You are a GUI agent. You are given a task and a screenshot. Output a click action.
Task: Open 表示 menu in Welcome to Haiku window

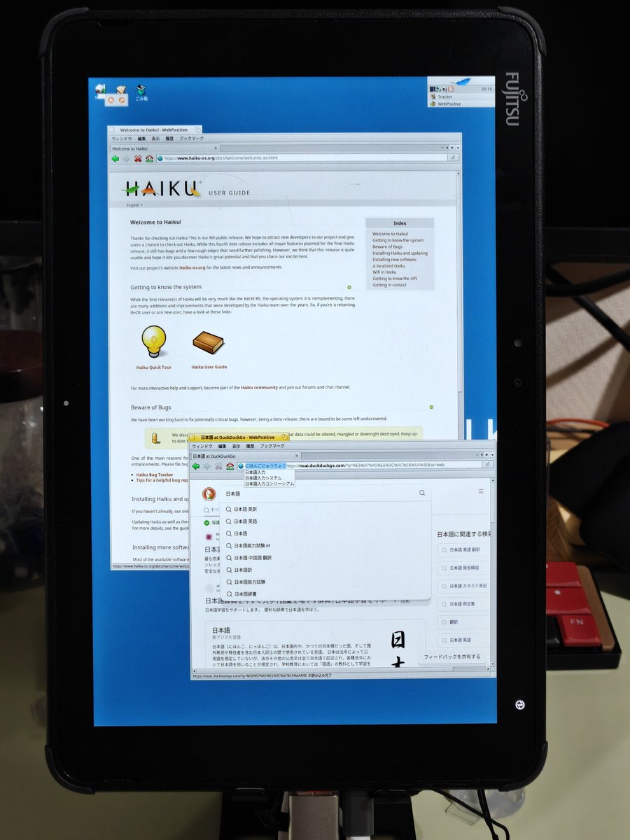[x=155, y=139]
